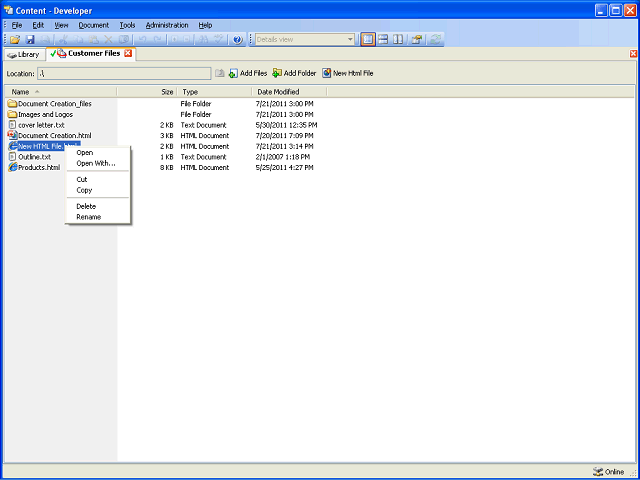Sort by the Type column header
The width and height of the screenshot is (640, 480).
point(215,92)
